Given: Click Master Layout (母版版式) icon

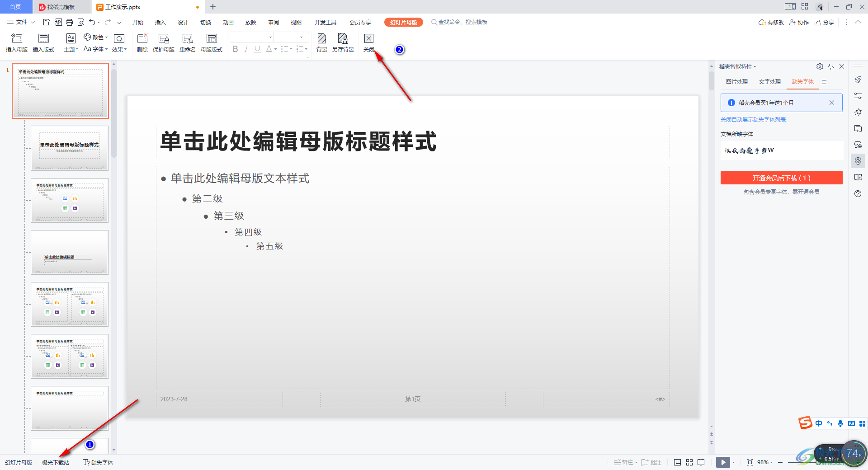Looking at the screenshot, I should pyautogui.click(x=212, y=43).
